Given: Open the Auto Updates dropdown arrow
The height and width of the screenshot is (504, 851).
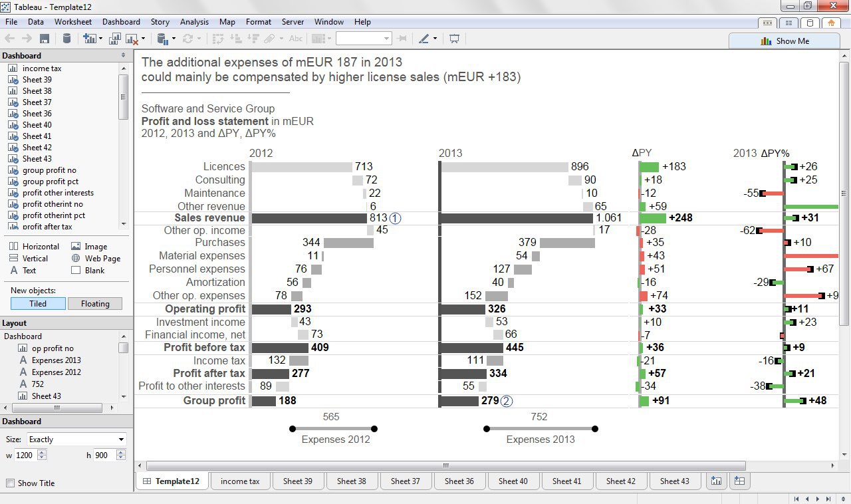Looking at the screenshot, I should 173,39.
